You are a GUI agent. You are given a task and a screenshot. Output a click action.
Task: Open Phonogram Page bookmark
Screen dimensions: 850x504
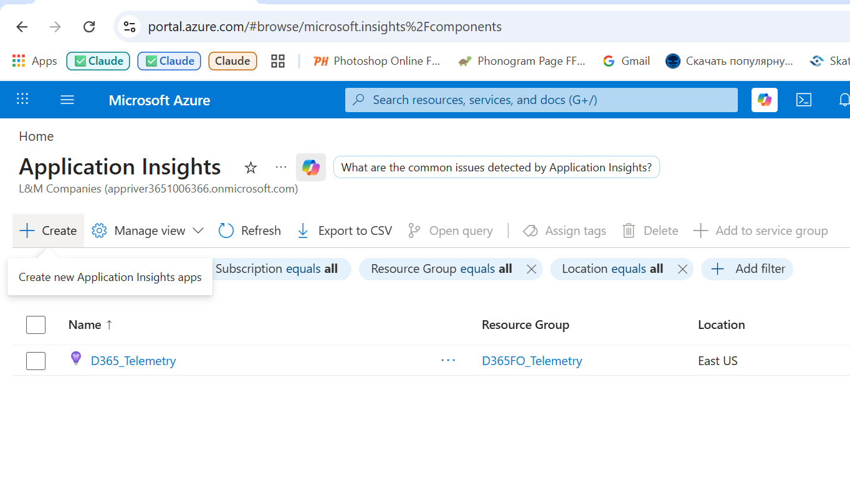point(522,61)
